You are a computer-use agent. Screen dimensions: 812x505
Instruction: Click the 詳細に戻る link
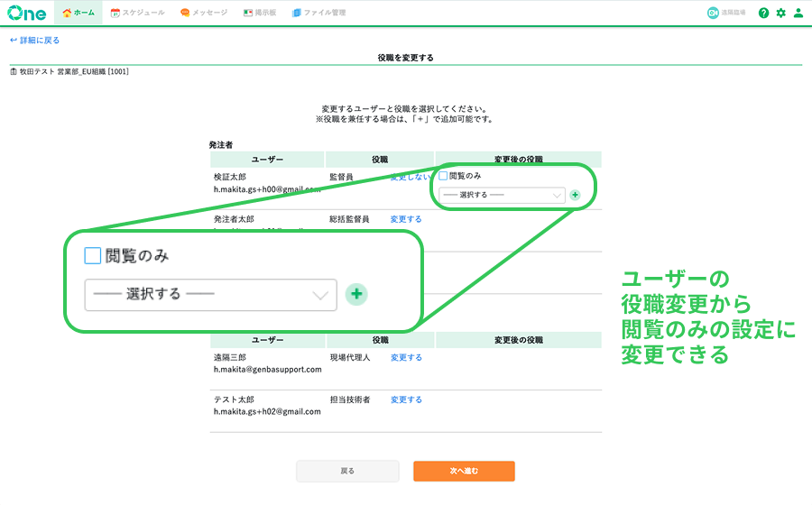pos(34,41)
